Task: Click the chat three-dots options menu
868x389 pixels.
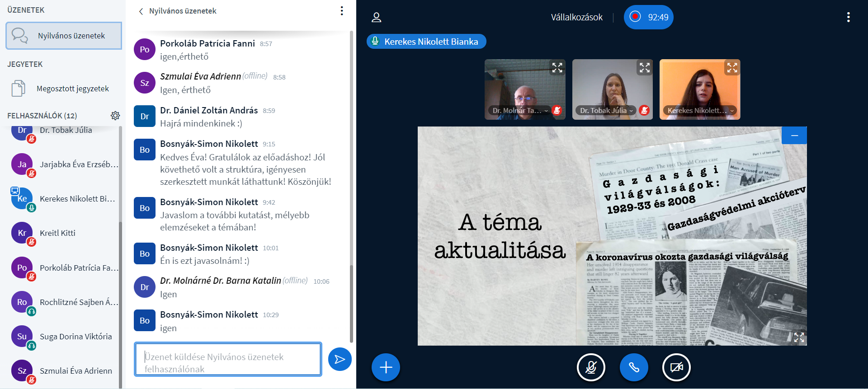Action: [x=342, y=11]
